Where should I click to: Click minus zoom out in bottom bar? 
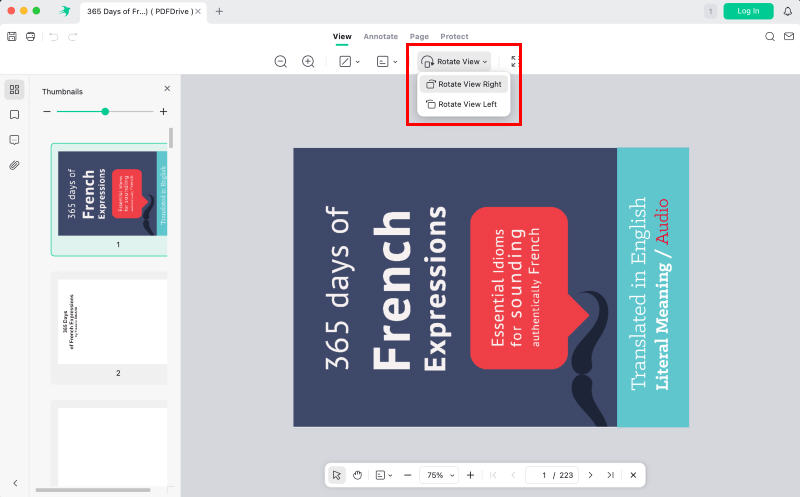click(x=407, y=475)
